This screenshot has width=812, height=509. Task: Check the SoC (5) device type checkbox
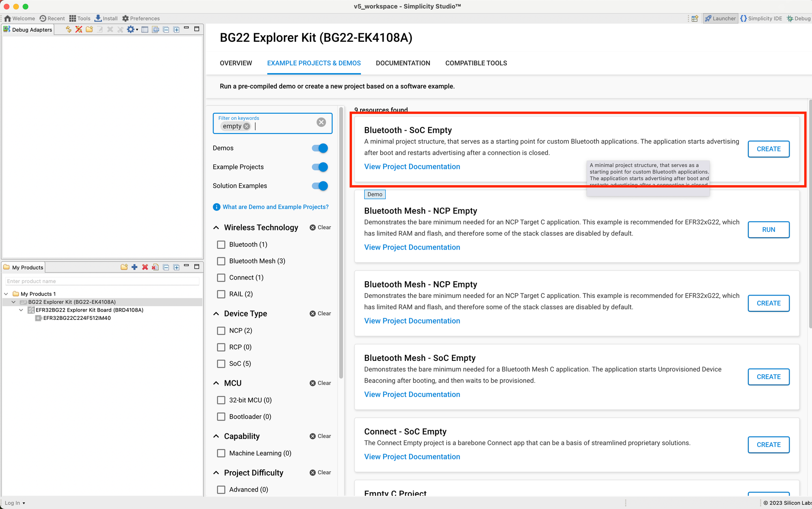click(221, 364)
